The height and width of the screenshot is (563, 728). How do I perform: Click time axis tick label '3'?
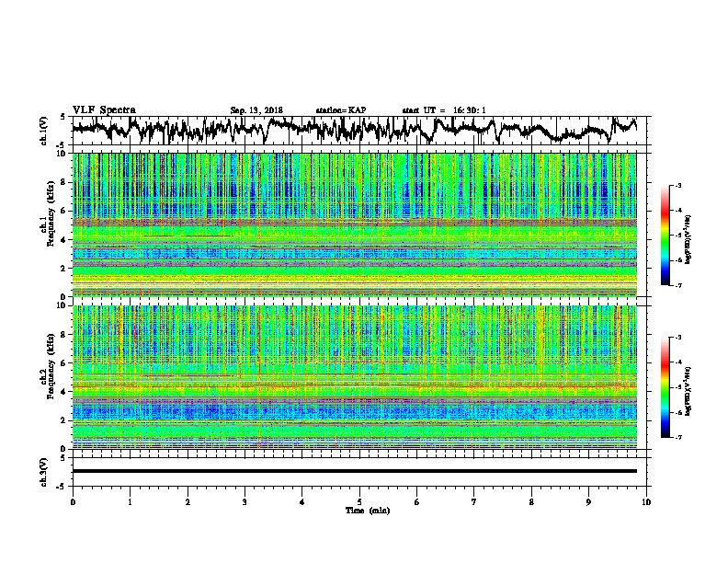[245, 502]
